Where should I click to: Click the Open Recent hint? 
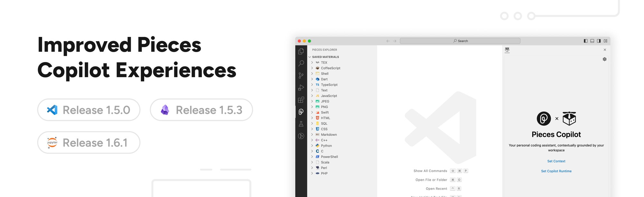pyautogui.click(x=443, y=189)
